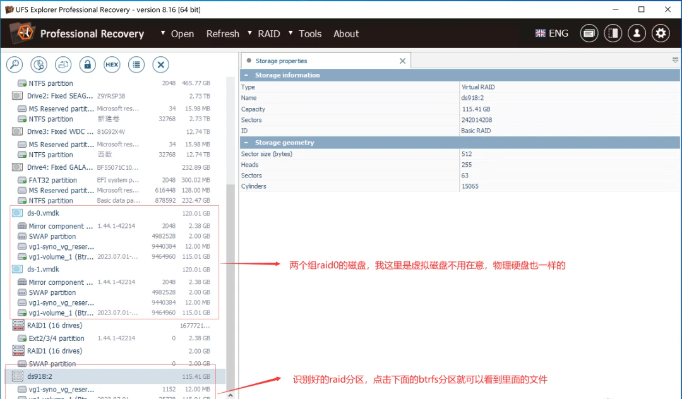Click the padlock decrypt storage icon
Image resolution: width=682 pixels, height=399 pixels.
point(87,65)
